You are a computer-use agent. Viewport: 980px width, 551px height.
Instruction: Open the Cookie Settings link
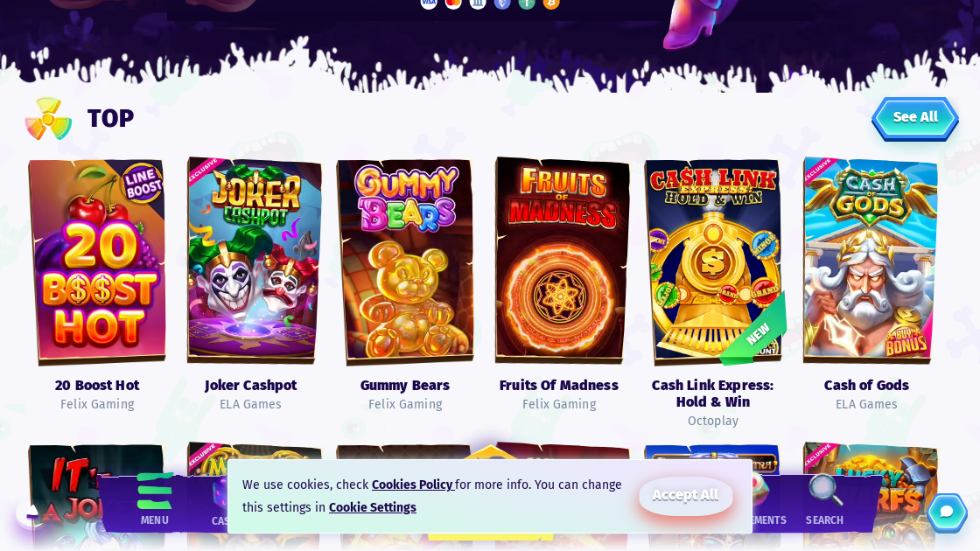[x=373, y=507]
